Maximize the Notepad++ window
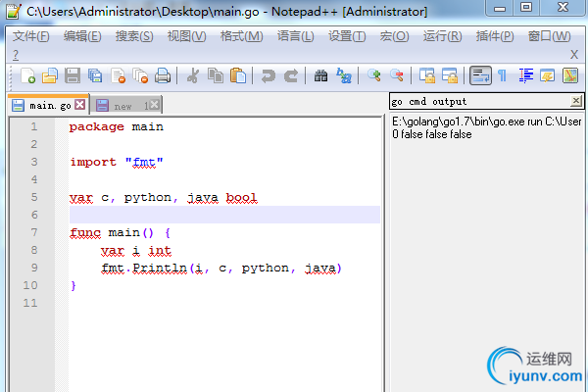Image resolution: width=588 pixels, height=392 pixels. tap(526, 8)
